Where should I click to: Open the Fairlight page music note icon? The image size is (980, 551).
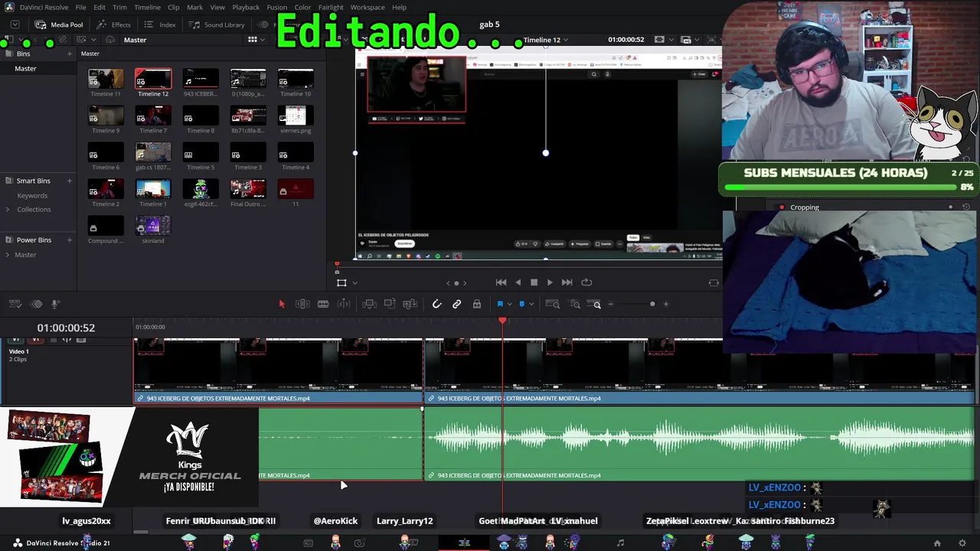[x=620, y=543]
